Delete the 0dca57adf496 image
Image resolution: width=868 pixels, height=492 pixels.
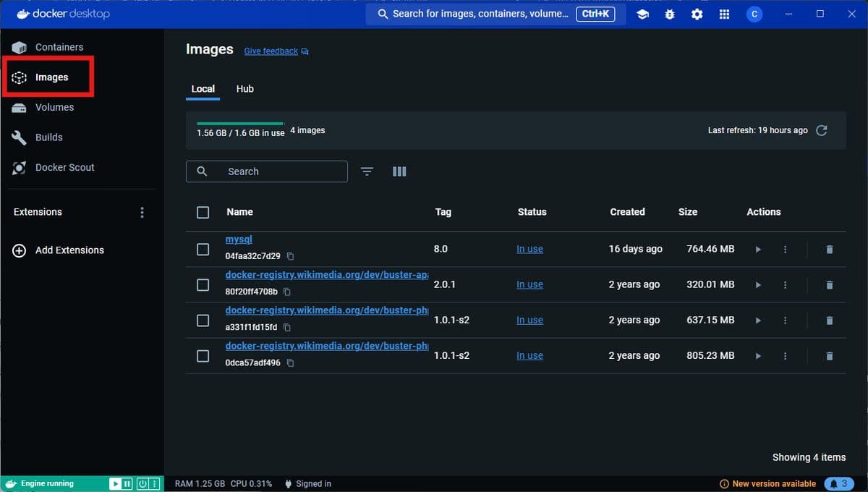click(830, 355)
